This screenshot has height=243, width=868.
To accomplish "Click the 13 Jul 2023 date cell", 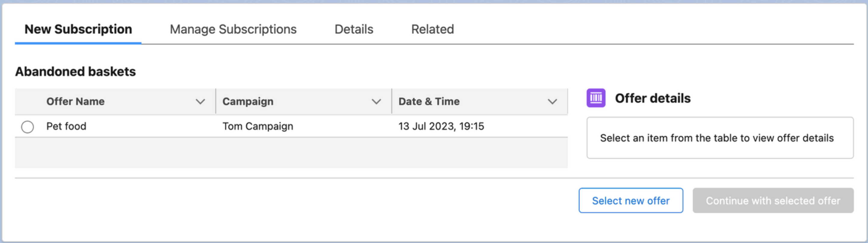I will (441, 127).
